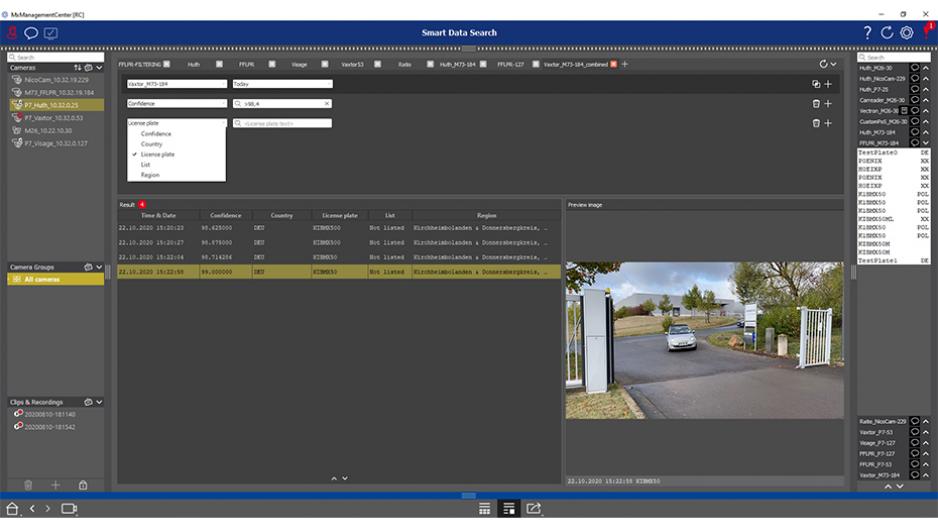
Task: Select camera P7_Vaxtor_10.32.0.53
Action: pyautogui.click(x=54, y=118)
